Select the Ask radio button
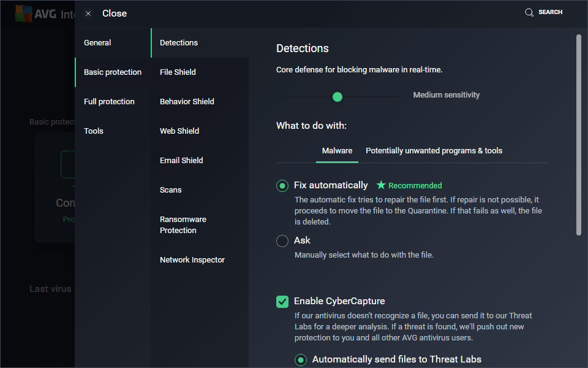This screenshot has width=588, height=368. [x=282, y=241]
